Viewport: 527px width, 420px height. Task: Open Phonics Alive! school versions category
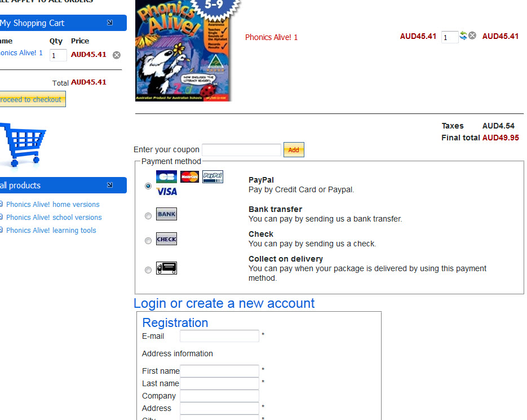(54, 218)
